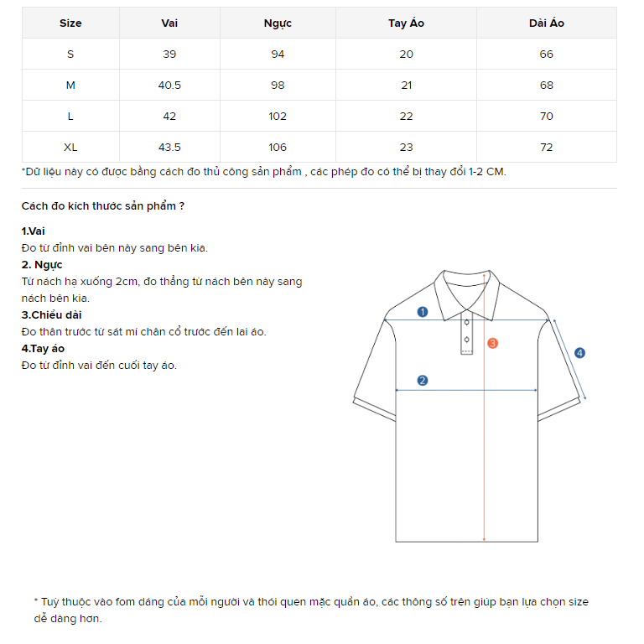The height and width of the screenshot is (644, 644).
Task: Click the size S row label
Action: pos(70,55)
